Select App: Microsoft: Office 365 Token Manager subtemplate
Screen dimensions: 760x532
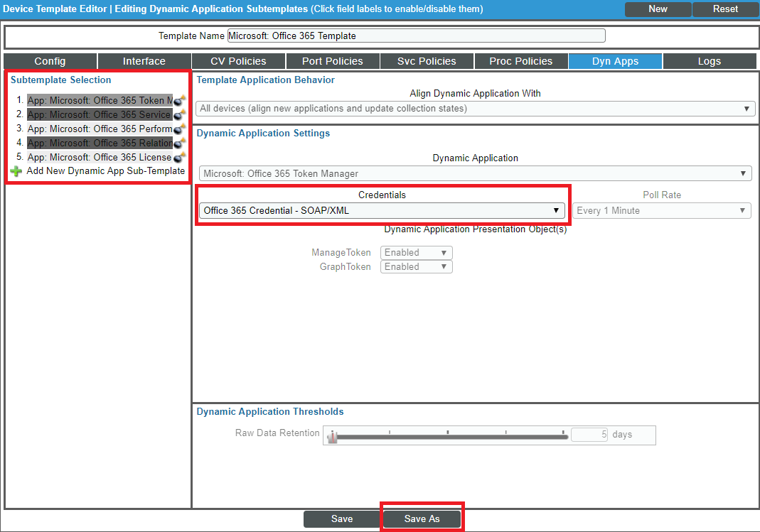click(x=100, y=101)
